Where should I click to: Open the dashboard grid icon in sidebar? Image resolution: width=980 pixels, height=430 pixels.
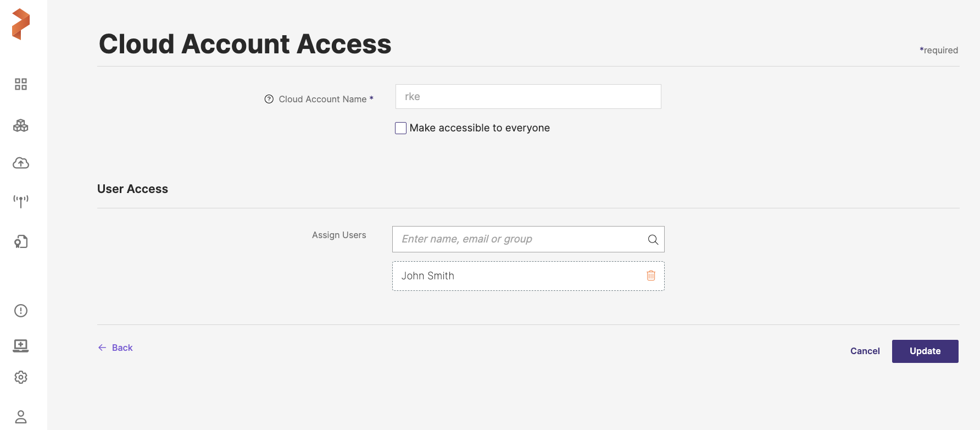tap(21, 84)
